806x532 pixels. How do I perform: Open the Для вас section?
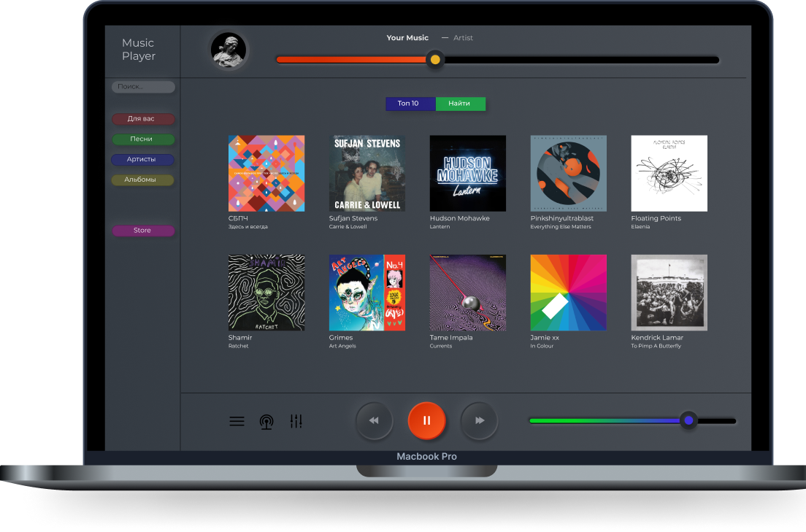(x=143, y=119)
